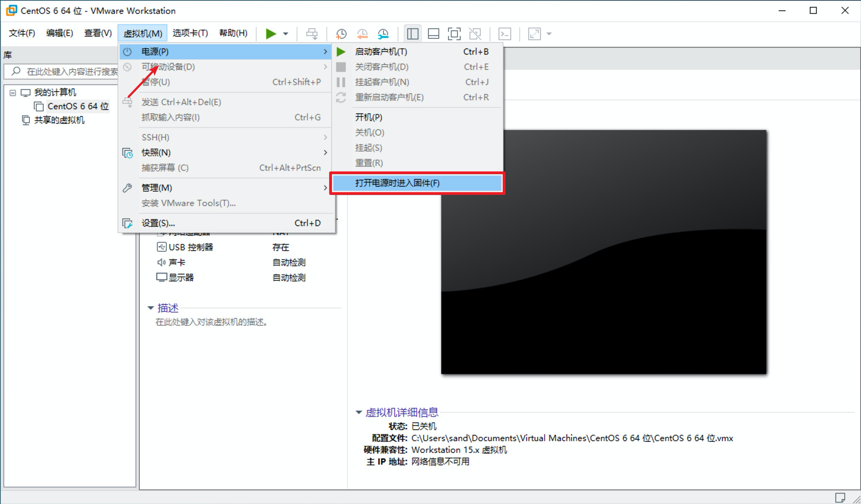Click the green power-on play button in toolbar
The height and width of the screenshot is (504, 861).
click(x=271, y=34)
